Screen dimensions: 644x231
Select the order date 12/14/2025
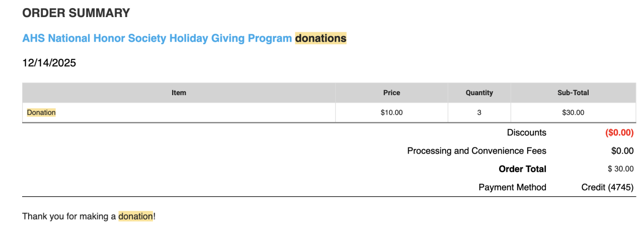[49, 63]
